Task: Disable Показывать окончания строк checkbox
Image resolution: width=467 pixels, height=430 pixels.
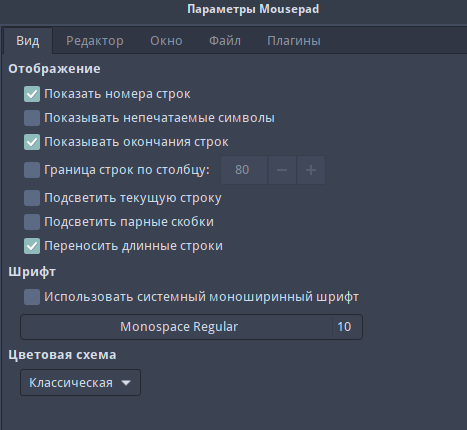Action: click(x=32, y=142)
